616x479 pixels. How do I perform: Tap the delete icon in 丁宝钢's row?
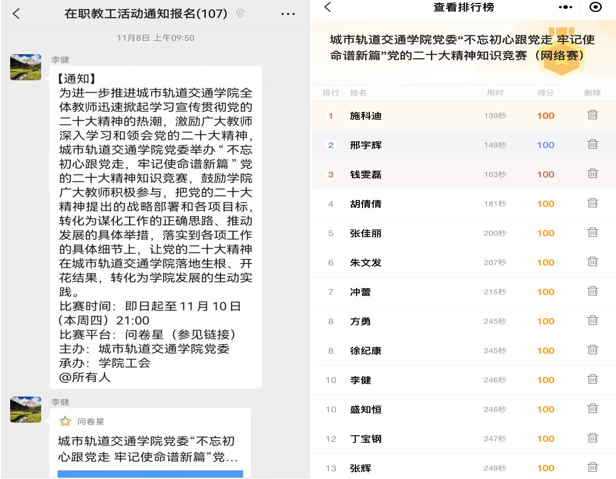tap(592, 438)
